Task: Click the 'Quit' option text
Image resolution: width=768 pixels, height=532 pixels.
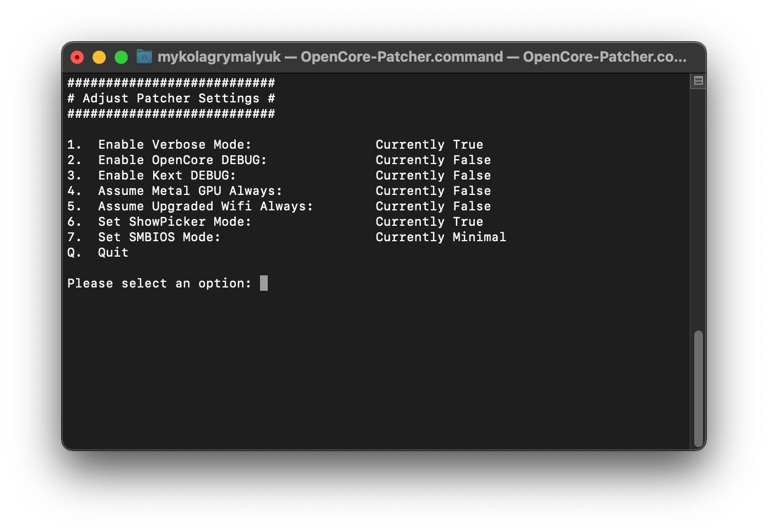Action: (113, 253)
